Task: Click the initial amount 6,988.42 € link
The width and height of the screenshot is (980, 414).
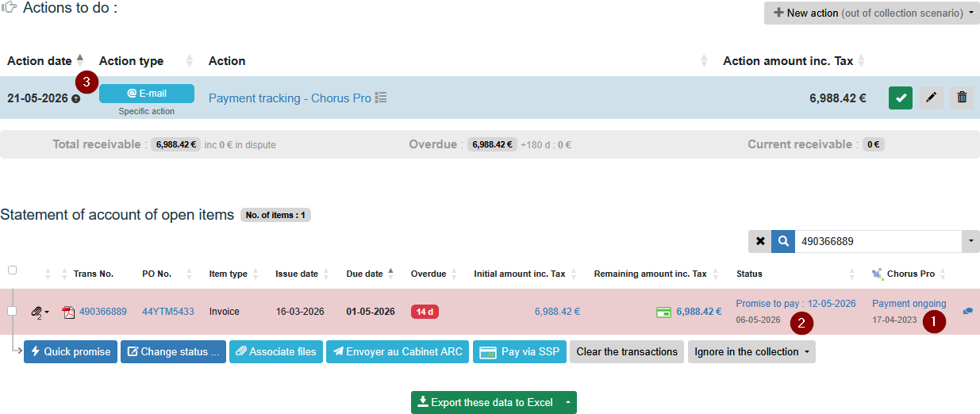Action: tap(557, 312)
